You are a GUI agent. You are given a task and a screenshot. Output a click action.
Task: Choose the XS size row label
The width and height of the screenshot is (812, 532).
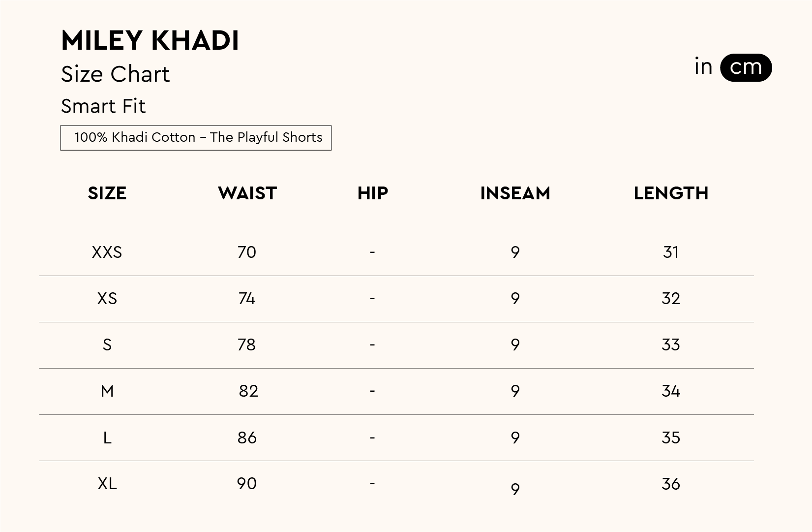(107, 299)
